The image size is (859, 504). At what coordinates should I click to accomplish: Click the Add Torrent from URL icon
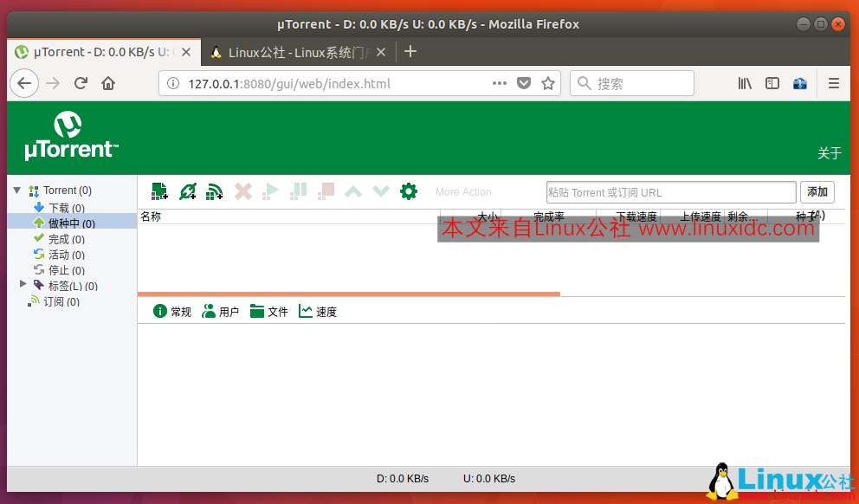click(187, 191)
